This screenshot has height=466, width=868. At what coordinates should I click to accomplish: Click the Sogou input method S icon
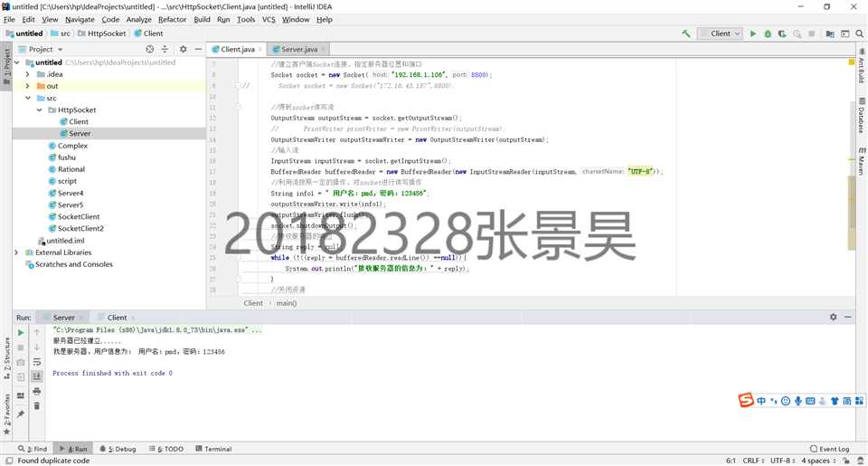pyautogui.click(x=746, y=400)
